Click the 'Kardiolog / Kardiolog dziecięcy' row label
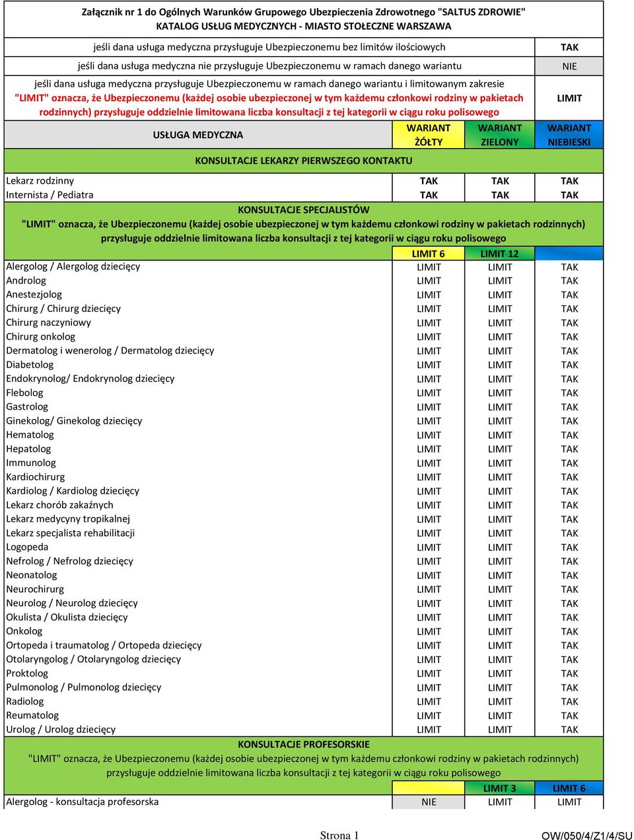 [x=73, y=491]
